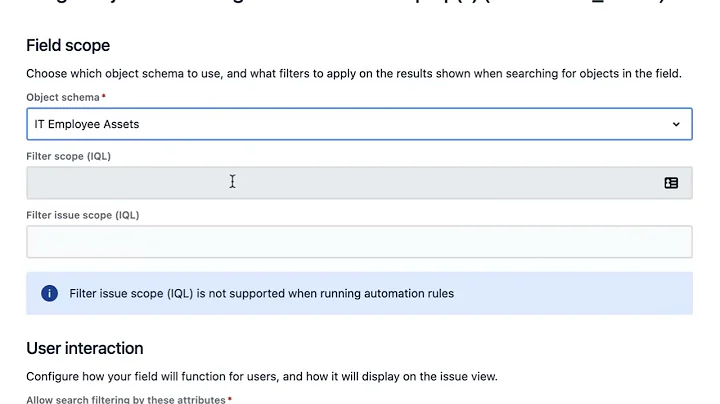Click the Filter scope (IQL) label
Image resolution: width=720 pixels, height=404 pixels.
(68, 156)
